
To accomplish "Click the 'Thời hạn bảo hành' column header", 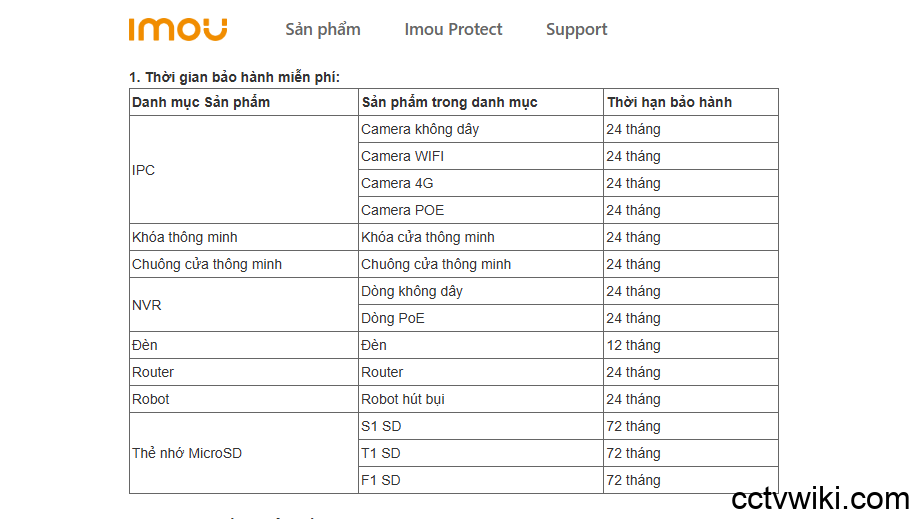I will [669, 102].
